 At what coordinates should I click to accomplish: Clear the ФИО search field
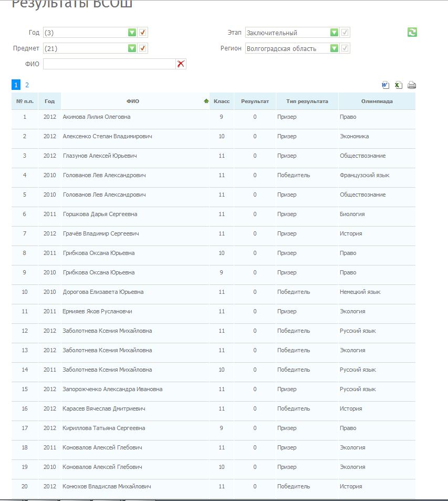click(181, 64)
